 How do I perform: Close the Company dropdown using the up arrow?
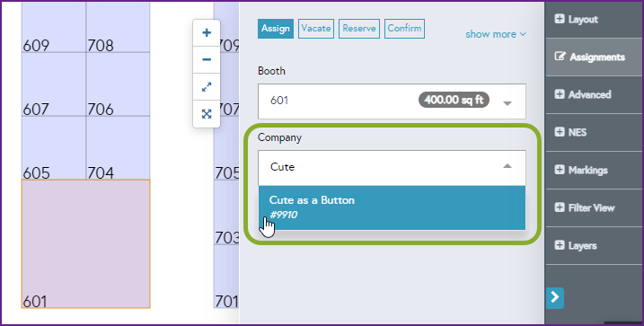(507, 166)
